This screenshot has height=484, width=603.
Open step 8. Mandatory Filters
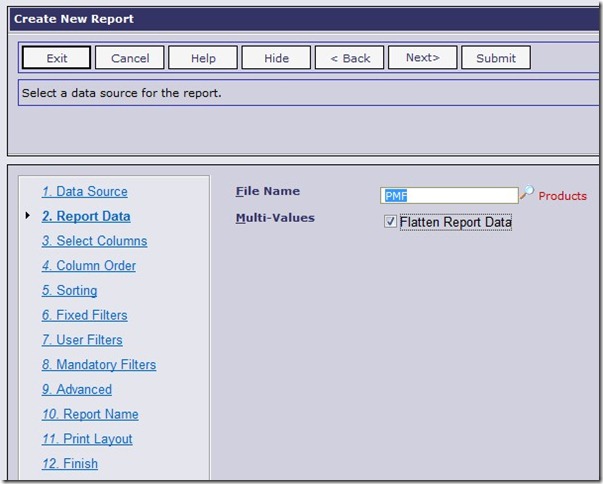coord(99,365)
